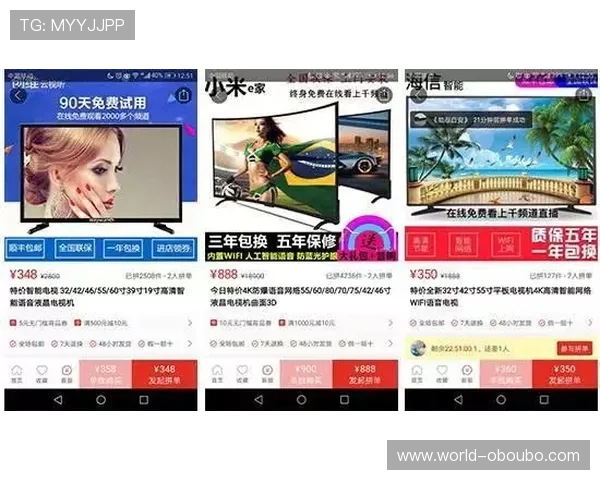This screenshot has width=600, height=480.
Task: Tap the back arrow on the 海信 ¥350 listing
Action: (x=419, y=96)
